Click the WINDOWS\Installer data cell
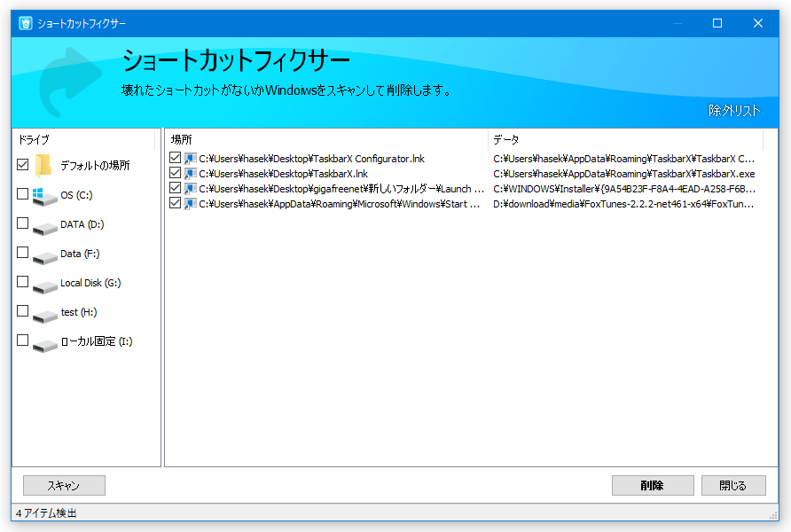The width and height of the screenshot is (791, 532). (624, 189)
